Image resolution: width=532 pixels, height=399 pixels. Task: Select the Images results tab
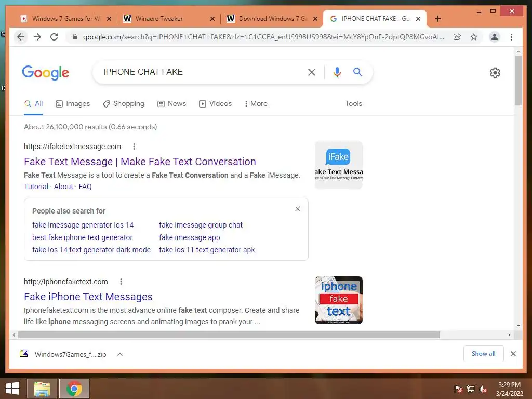point(73,104)
